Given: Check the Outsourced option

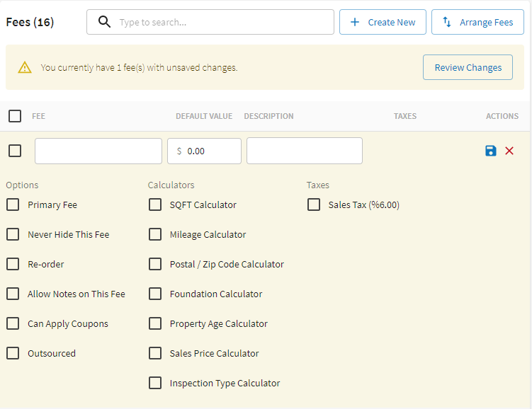Looking at the screenshot, I should point(13,353).
